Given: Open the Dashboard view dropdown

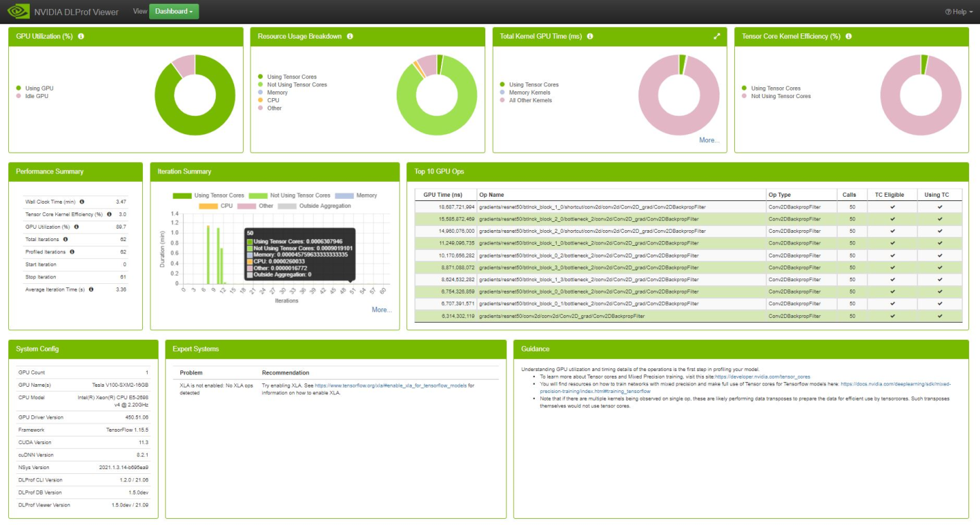Looking at the screenshot, I should [x=174, y=12].
